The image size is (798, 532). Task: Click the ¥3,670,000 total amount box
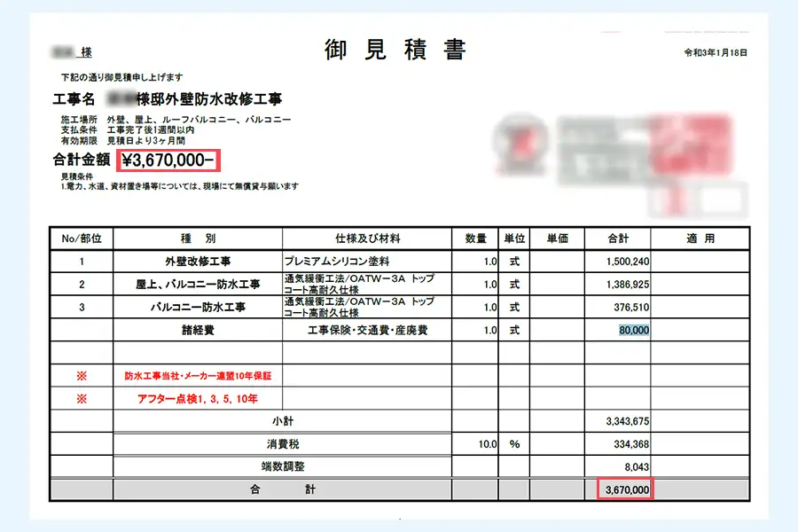[x=170, y=160]
